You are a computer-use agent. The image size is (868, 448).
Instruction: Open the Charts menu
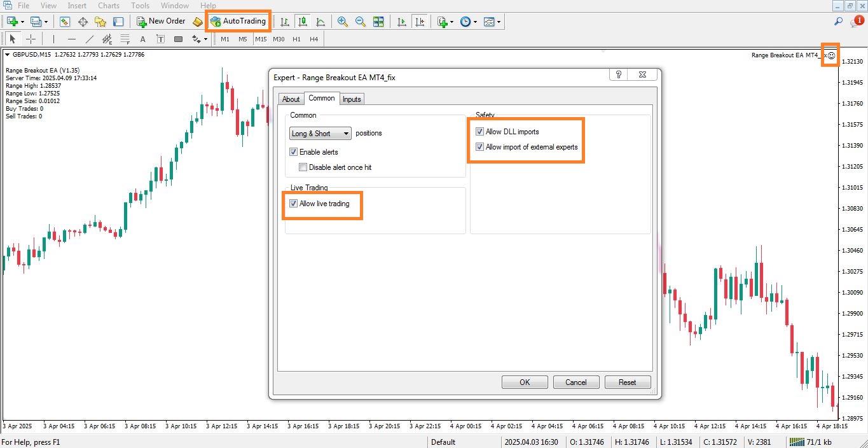(108, 5)
